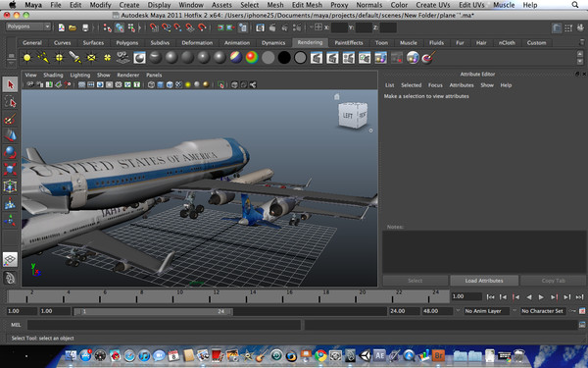This screenshot has width=588, height=368.
Task: Open the viewport Shading menu
Action: 53,76
